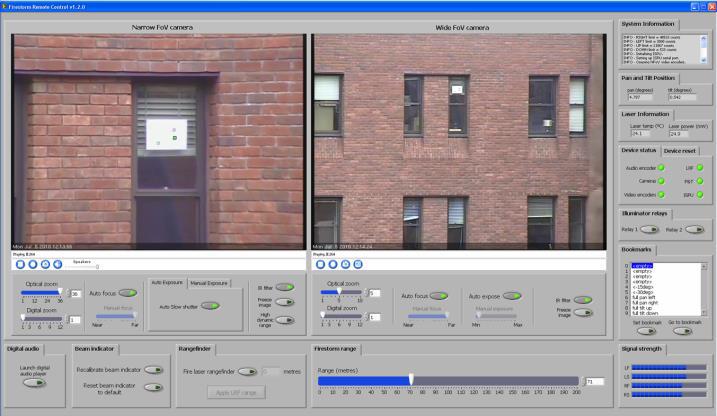Open the Auto Exposure tab
The height and width of the screenshot is (416, 717).
[x=167, y=283]
